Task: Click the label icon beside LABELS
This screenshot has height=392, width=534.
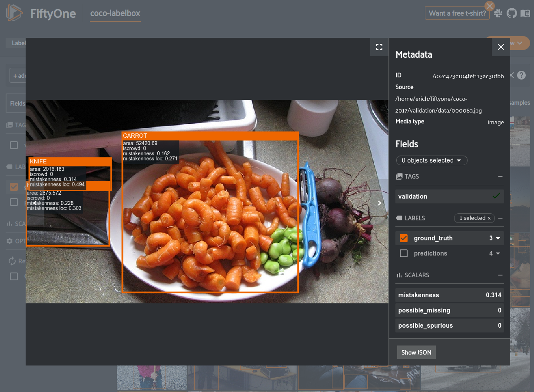Action: click(x=399, y=218)
